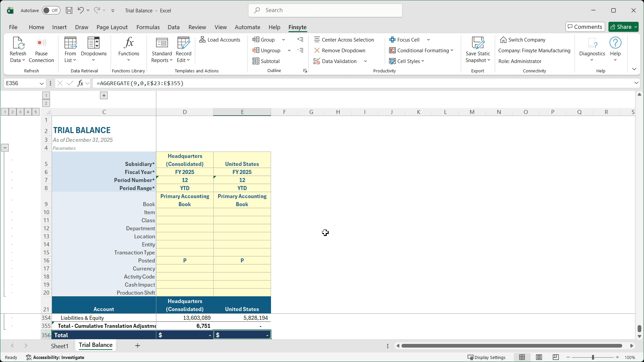Click the Share button
This screenshot has width=644, height=362.
(623, 27)
